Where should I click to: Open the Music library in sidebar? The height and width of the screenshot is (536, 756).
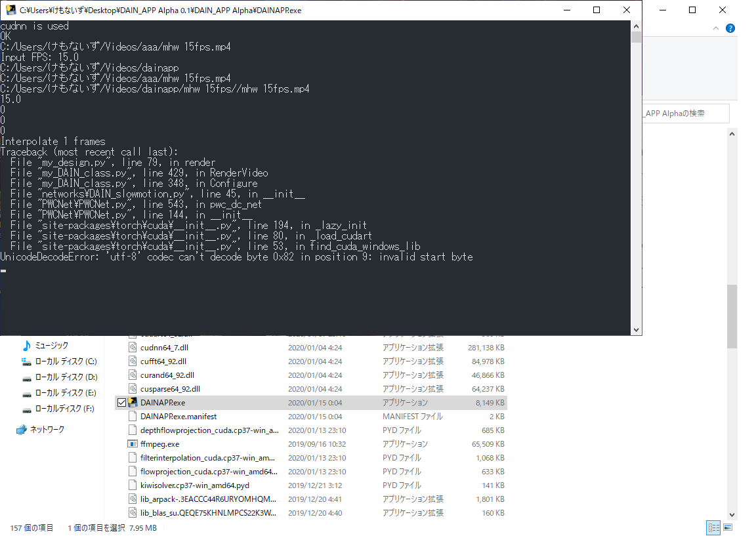click(27, 346)
